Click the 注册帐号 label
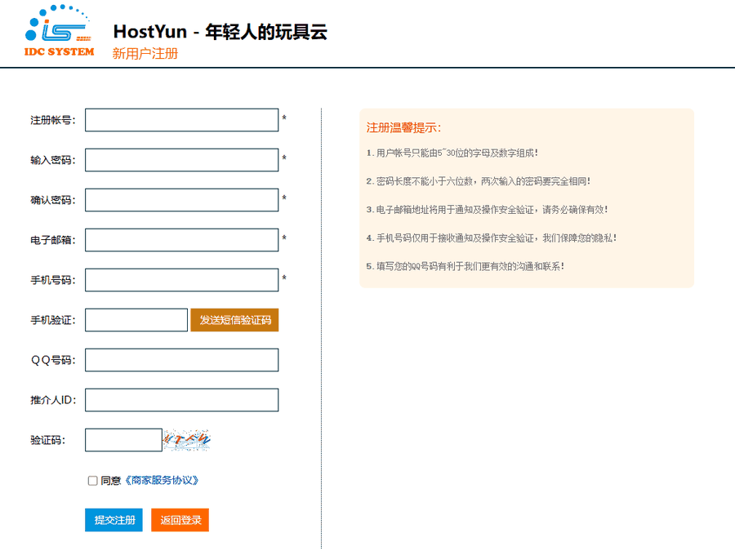This screenshot has height=560, width=735. click(x=53, y=121)
